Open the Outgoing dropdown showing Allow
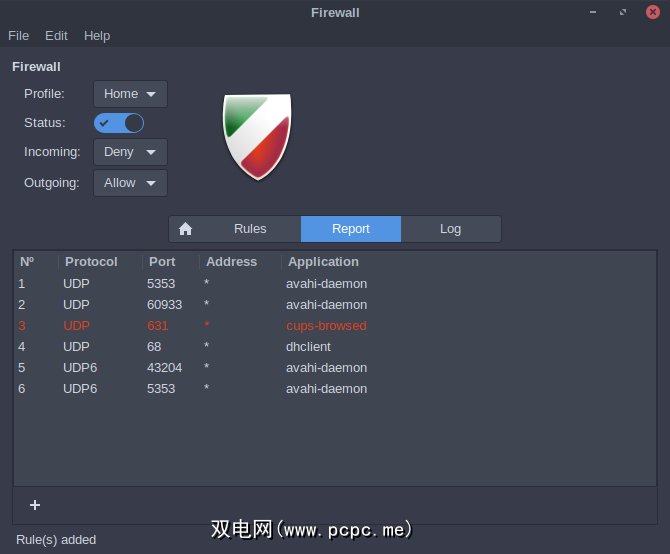 coord(130,183)
